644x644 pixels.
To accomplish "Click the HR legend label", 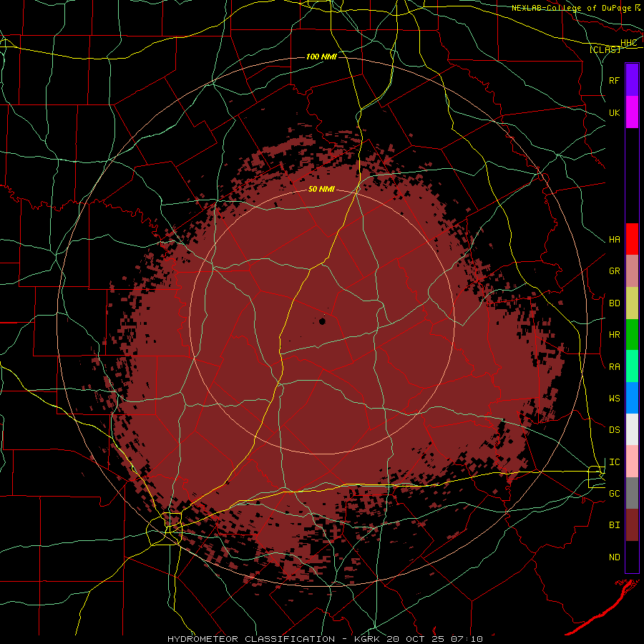I will click(614, 335).
